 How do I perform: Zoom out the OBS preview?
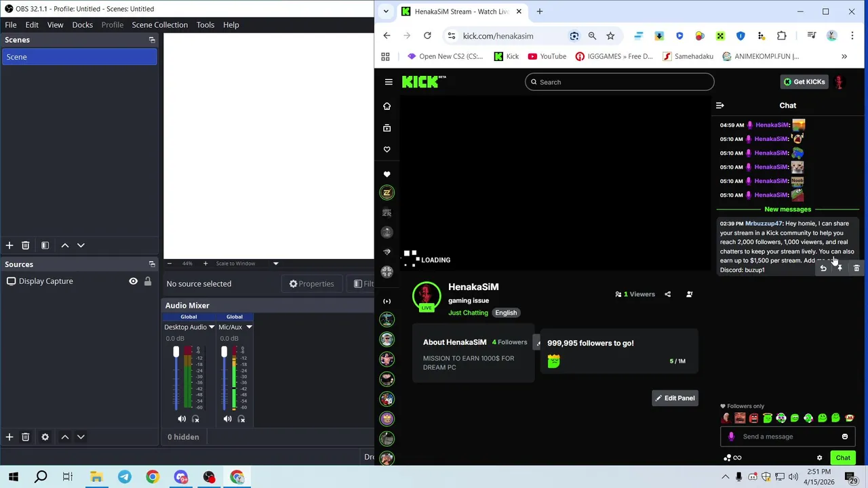pos(170,264)
